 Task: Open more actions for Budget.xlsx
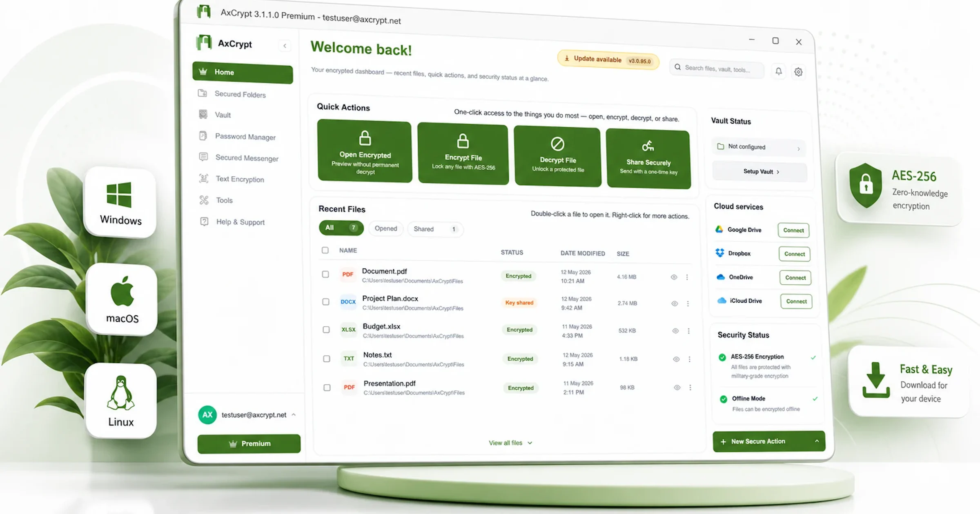pos(689,331)
